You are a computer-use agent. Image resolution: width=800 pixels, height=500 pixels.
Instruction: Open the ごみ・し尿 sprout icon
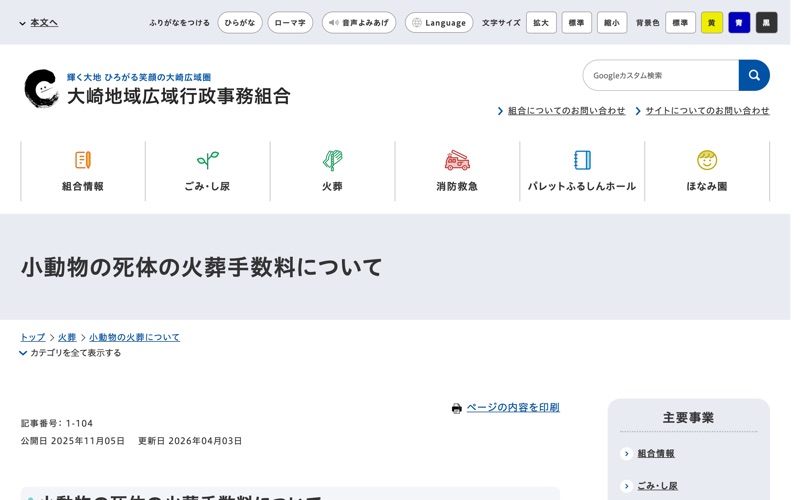tap(208, 160)
